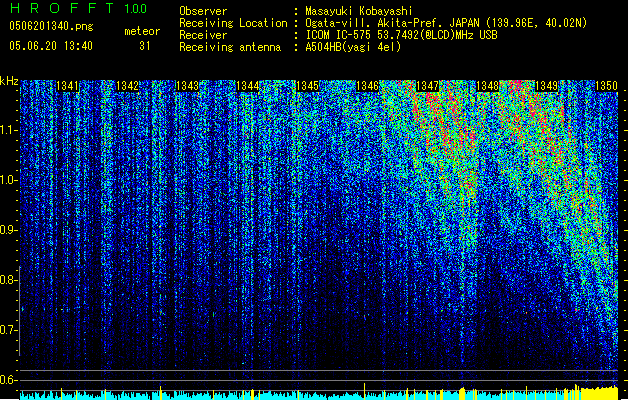Click the Receiving antenna label
629x400 pixels.
230,47
